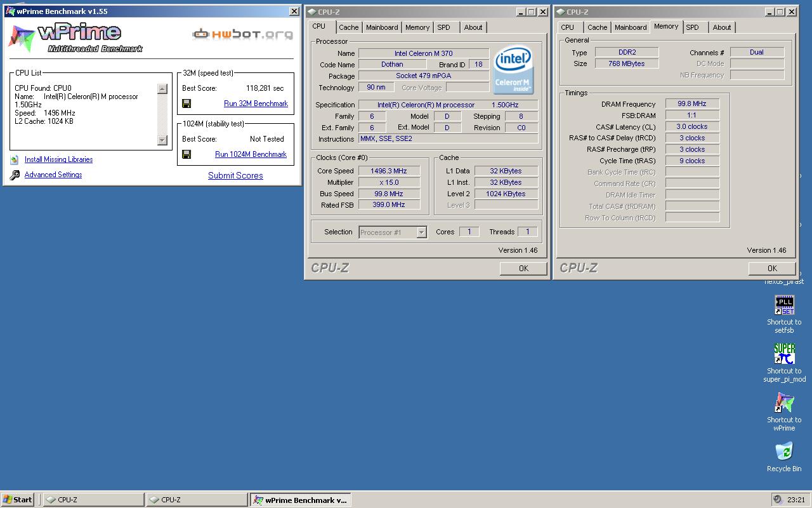Switch to Cache tab in right CPU-Z
The image size is (812, 508).
pos(597,27)
